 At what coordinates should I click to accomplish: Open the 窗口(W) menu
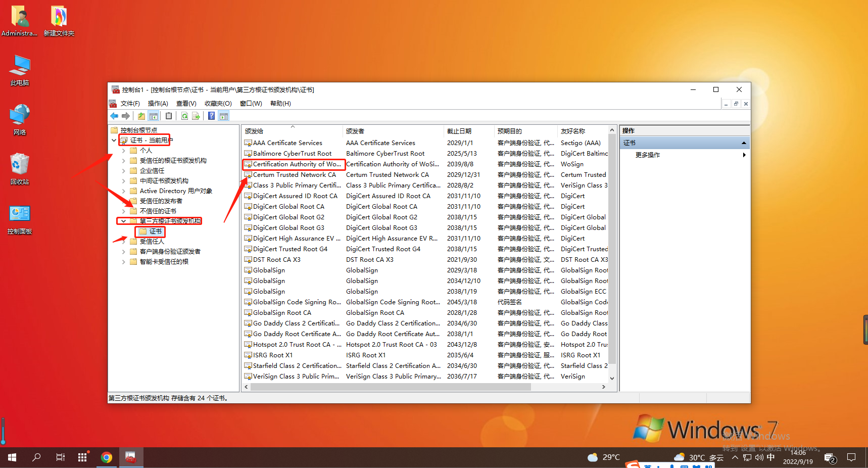(251, 104)
